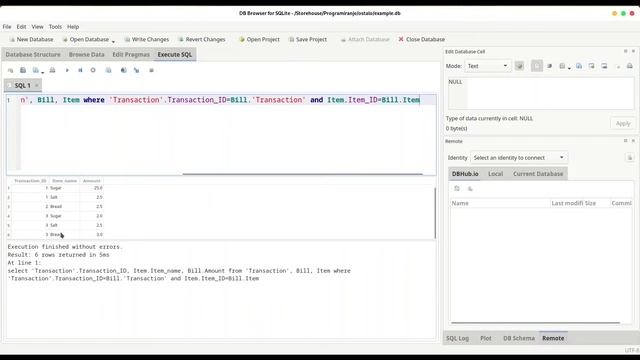The image size is (640, 360).
Task: Click New Database toolbar button
Action: click(x=31, y=40)
